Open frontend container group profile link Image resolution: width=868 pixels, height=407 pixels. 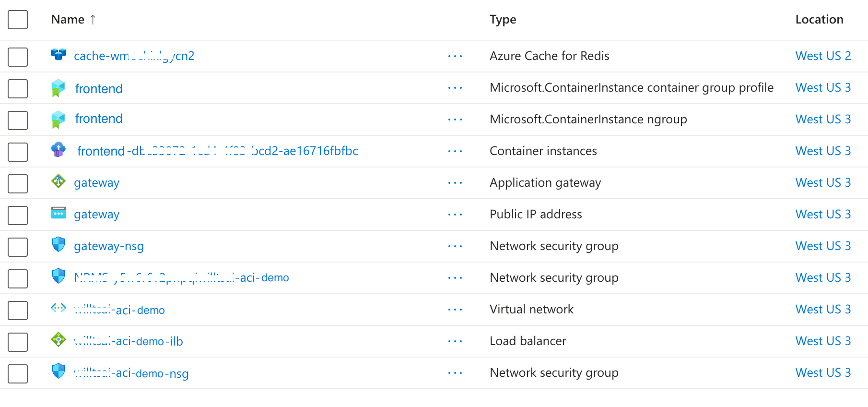(x=99, y=89)
